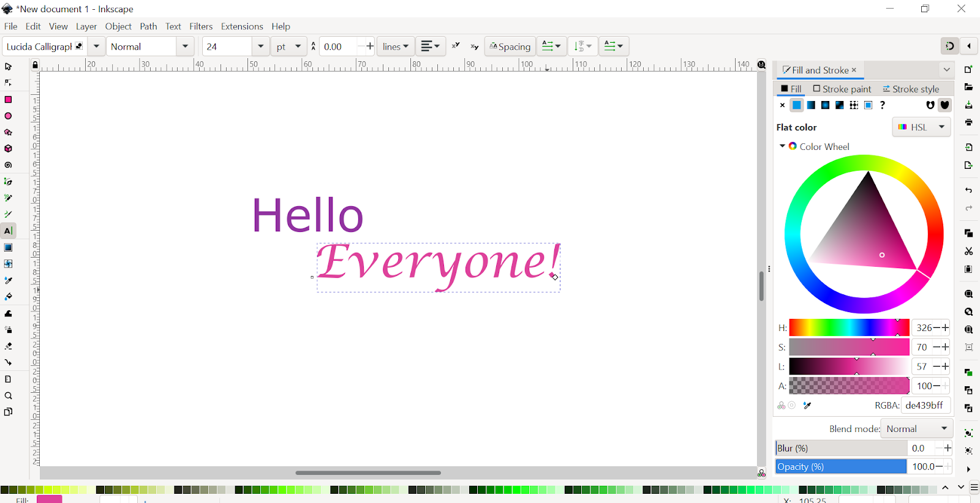This screenshot has width=980, height=503.
Task: Select the Star and polygon tool
Action: pyautogui.click(x=8, y=132)
